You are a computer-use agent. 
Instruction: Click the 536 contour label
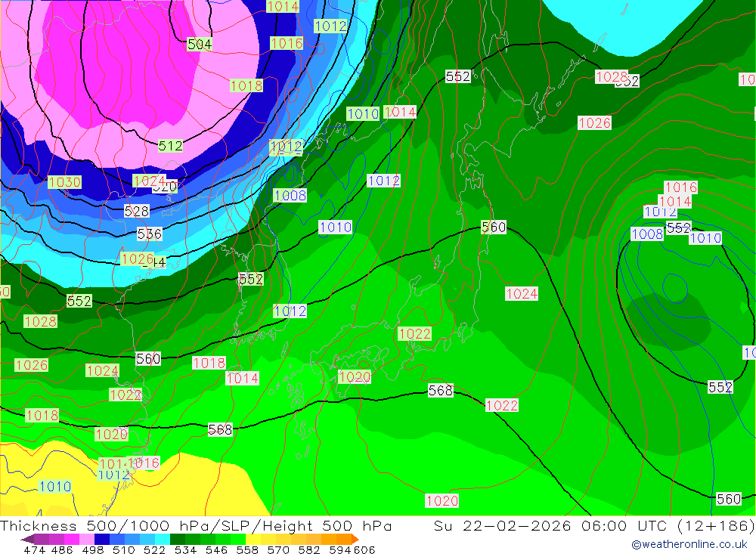click(x=150, y=234)
